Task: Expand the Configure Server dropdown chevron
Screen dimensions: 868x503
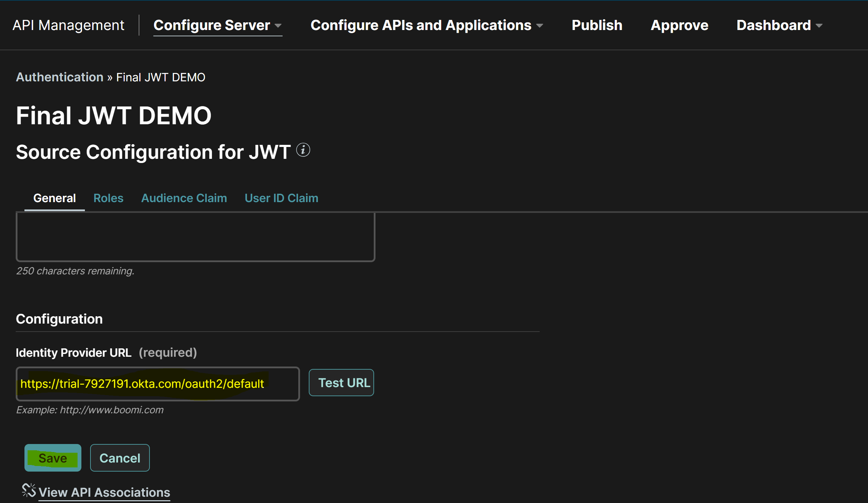Action: click(x=278, y=26)
